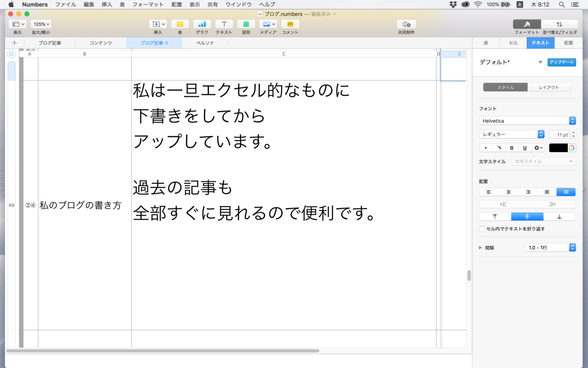Add a text box with the テキスト icon
This screenshot has height=368, width=588.
pyautogui.click(x=224, y=24)
